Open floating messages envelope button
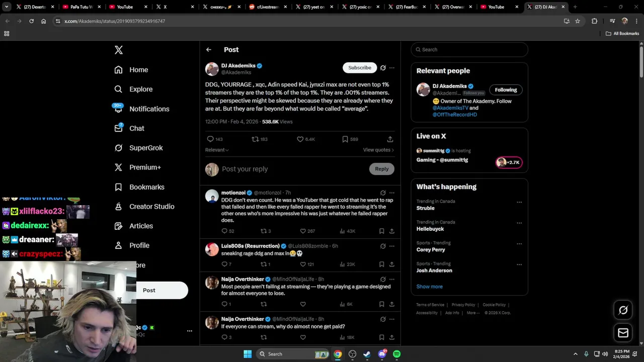 (x=623, y=333)
